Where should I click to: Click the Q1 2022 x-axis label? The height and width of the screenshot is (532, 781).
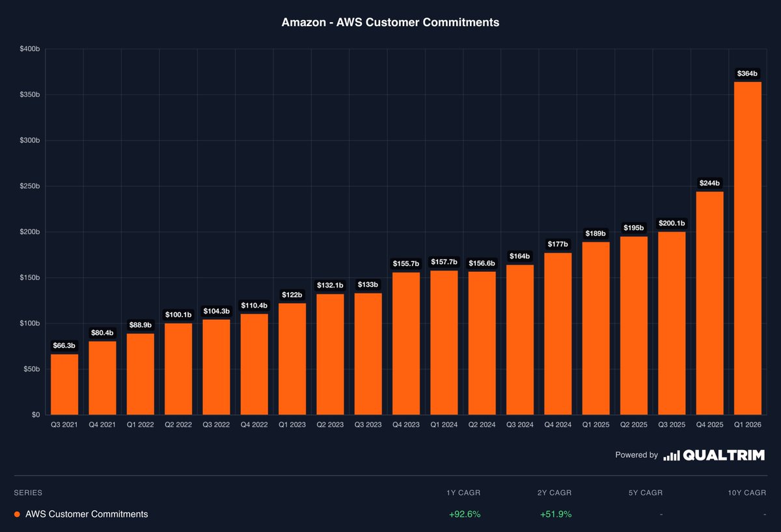(x=141, y=424)
